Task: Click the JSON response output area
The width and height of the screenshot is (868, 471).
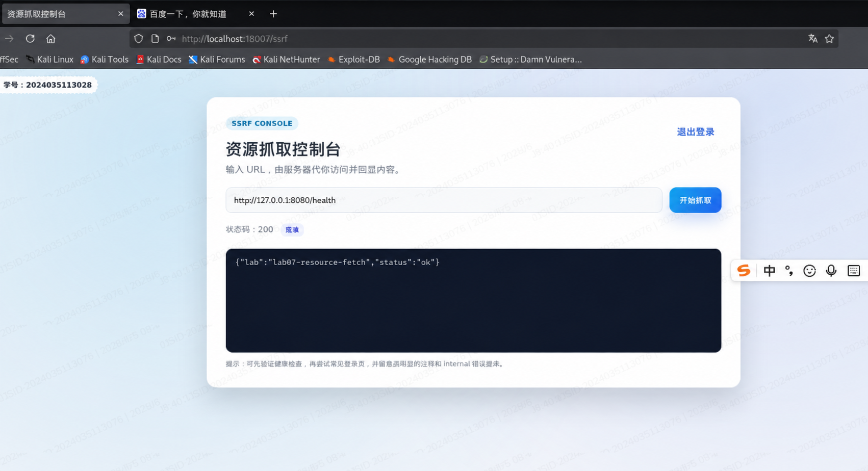Action: tap(473, 300)
